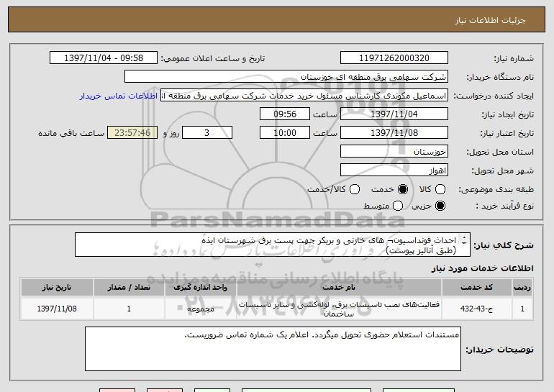554x392 pixels.
Task: Click the validity date 1397/11/08 field
Action: coord(393,133)
